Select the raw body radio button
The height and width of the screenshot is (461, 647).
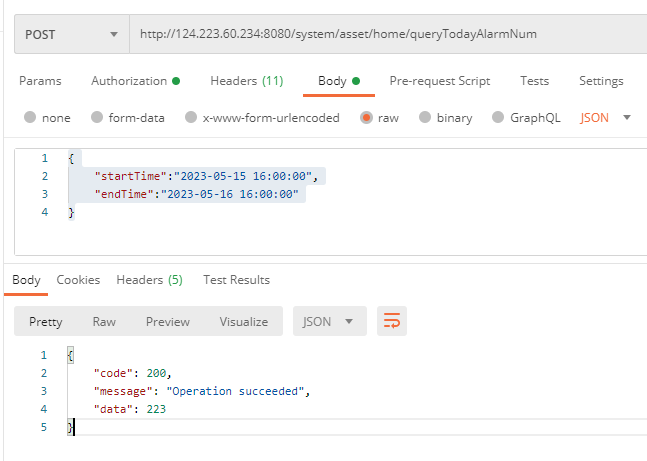tap(366, 118)
